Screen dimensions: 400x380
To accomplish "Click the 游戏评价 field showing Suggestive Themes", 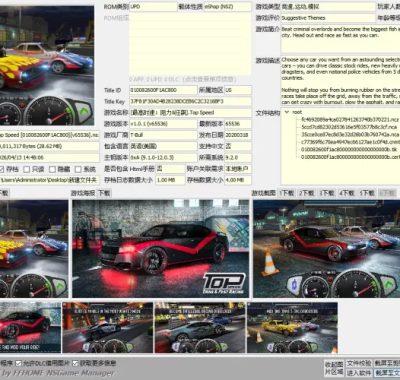I will (328, 18).
